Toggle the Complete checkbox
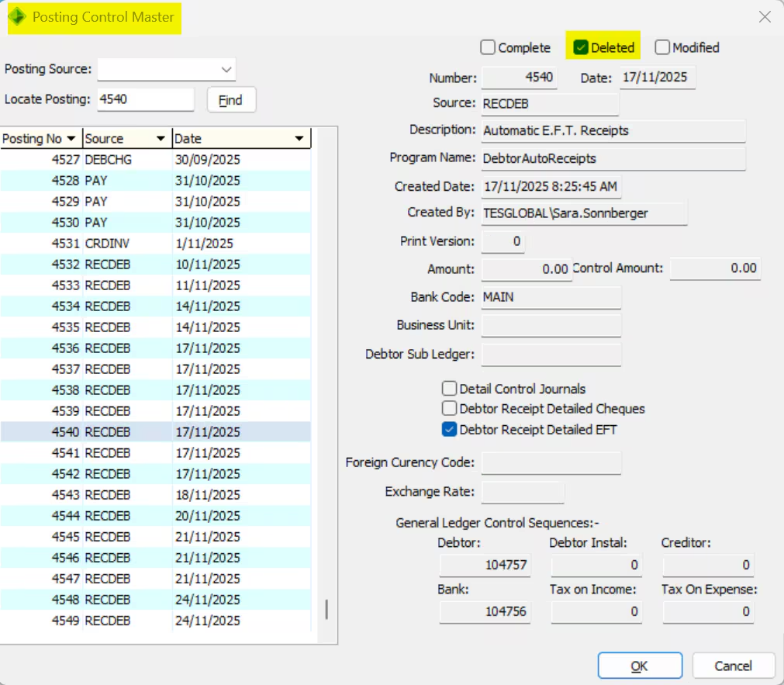Screen dimensions: 784x685 pos(488,48)
